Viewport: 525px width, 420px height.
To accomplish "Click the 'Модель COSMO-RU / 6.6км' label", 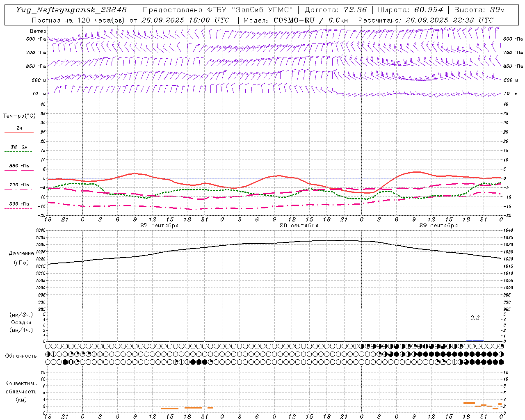I will (296, 20).
